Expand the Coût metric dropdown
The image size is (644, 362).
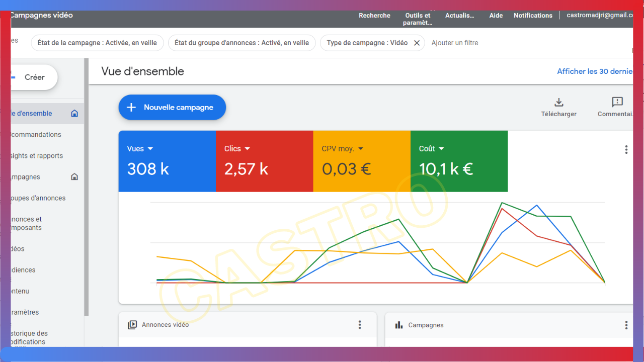441,149
